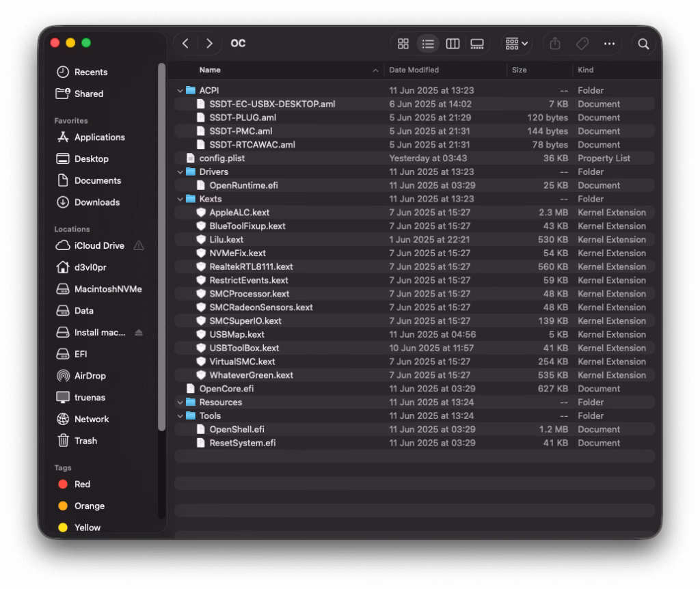Click the Share toolbar icon
The width and height of the screenshot is (700, 589).
click(x=555, y=44)
